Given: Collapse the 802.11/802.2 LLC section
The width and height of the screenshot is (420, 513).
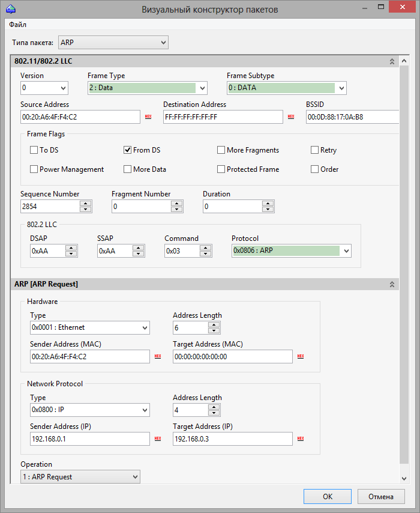Looking at the screenshot, I should click(392, 61).
